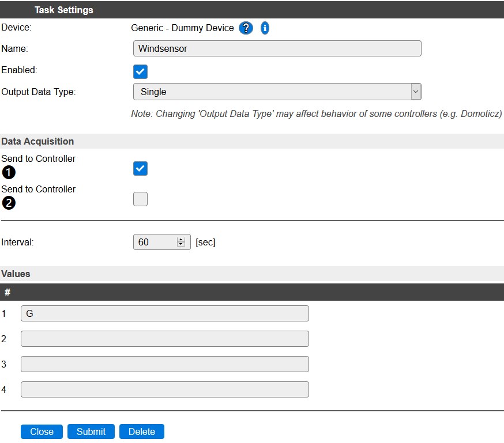
Task: Focus the Name field containing Windsensor
Action: point(277,48)
